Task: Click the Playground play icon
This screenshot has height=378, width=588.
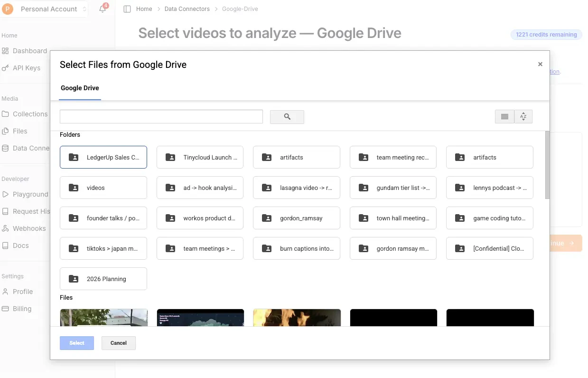Action: [x=6, y=194]
